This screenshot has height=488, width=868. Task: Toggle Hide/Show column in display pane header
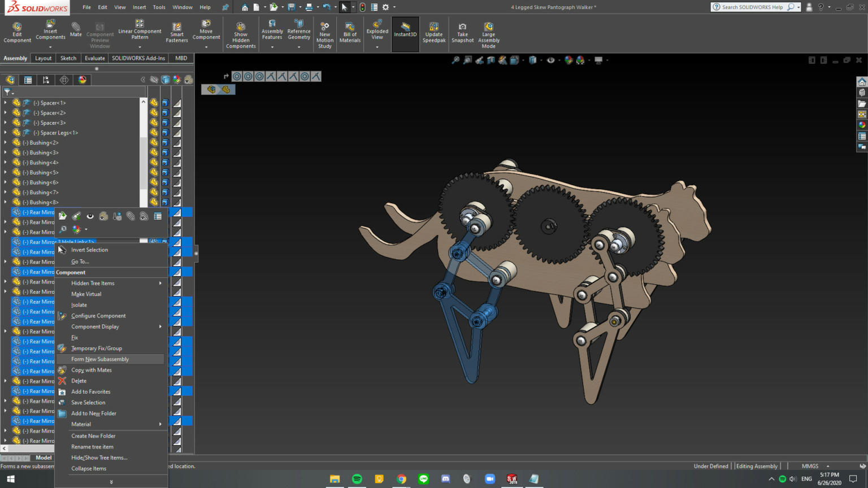154,80
